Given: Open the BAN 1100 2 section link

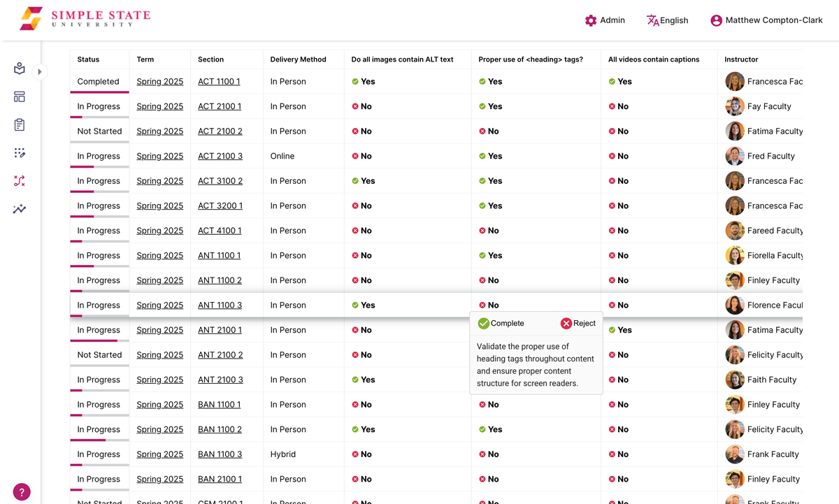Looking at the screenshot, I should pyautogui.click(x=220, y=430).
